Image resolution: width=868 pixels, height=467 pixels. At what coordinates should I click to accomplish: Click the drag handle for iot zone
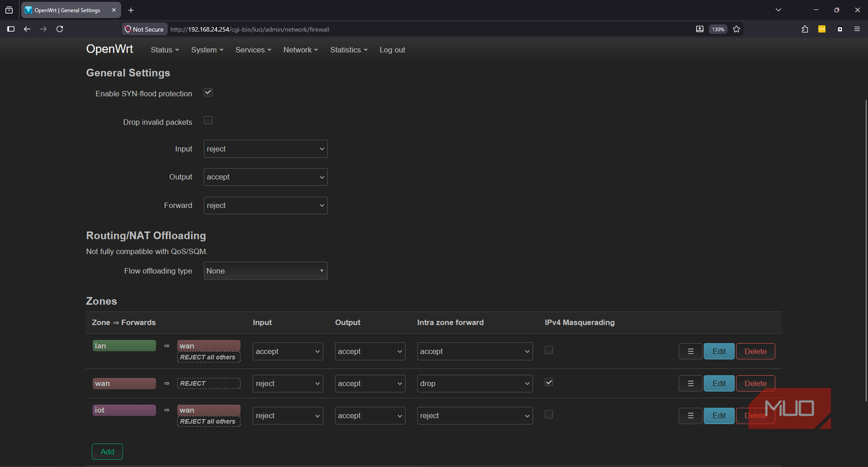coord(690,415)
